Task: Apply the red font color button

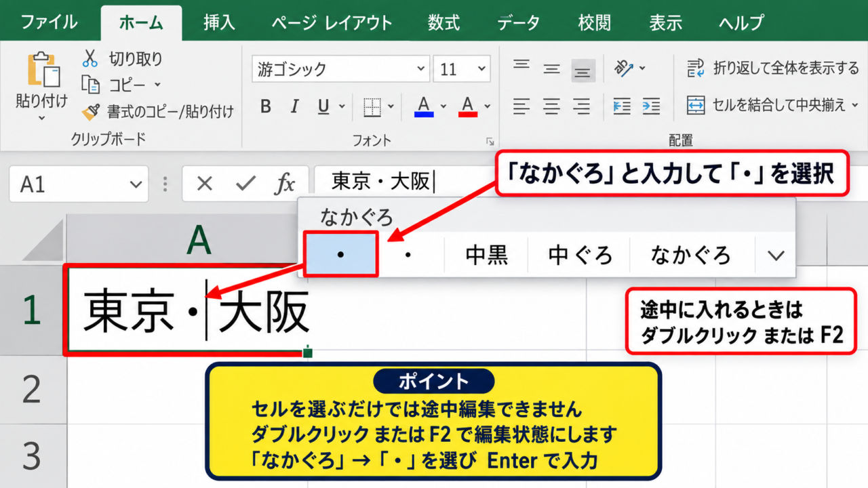Action: [468, 106]
